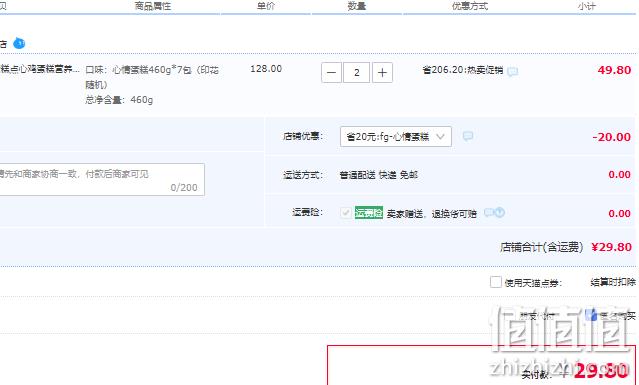This screenshot has height=385, width=639.
Task: Open promotion info icon beside 热卖促销
Action: tap(513, 72)
